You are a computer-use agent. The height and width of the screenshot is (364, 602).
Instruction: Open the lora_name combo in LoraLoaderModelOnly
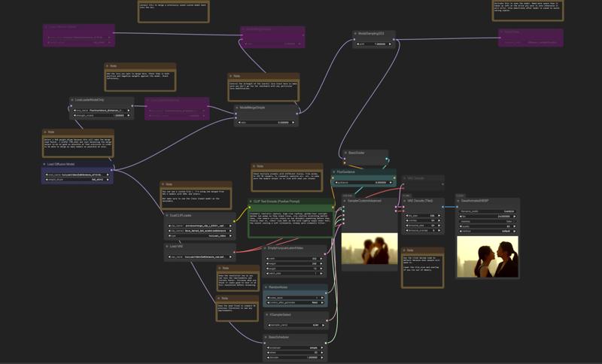coord(102,111)
